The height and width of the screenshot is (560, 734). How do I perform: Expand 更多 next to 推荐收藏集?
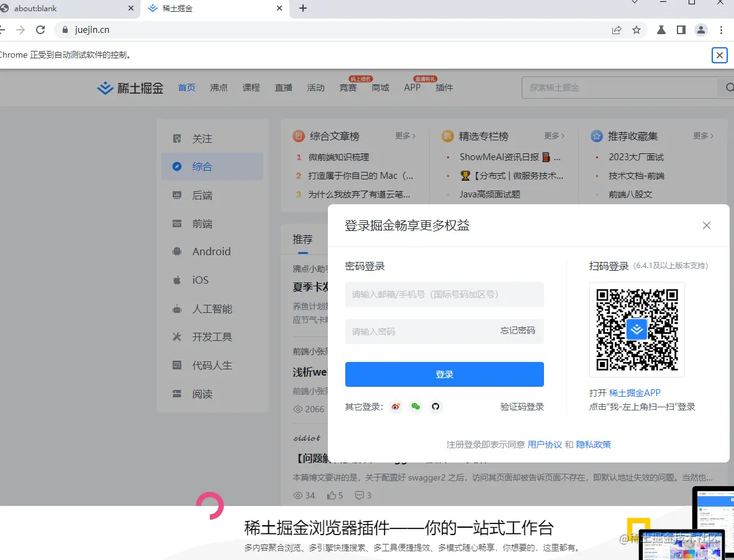(703, 136)
